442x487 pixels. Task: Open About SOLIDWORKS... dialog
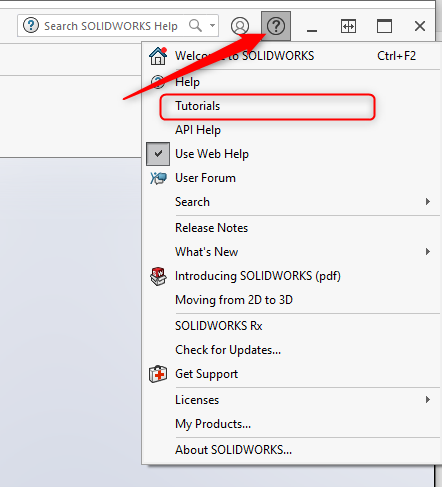[233, 450]
